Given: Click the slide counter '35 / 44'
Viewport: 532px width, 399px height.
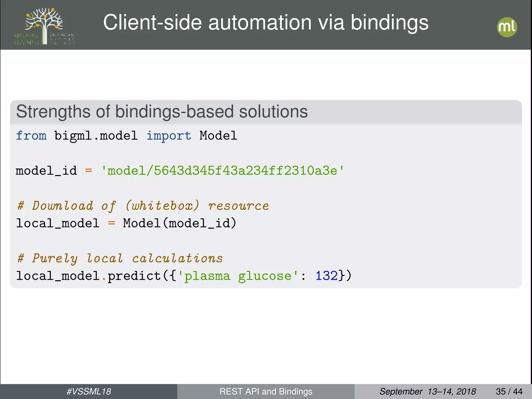Looking at the screenshot, I should click(509, 391).
